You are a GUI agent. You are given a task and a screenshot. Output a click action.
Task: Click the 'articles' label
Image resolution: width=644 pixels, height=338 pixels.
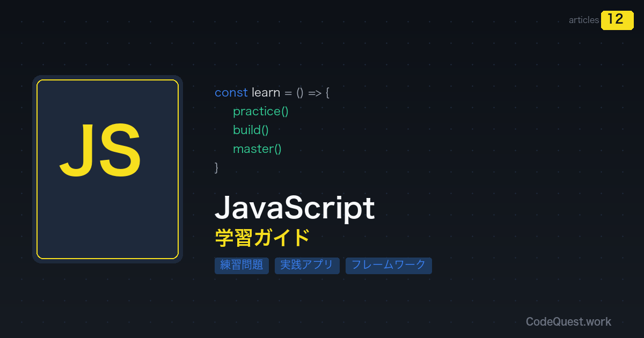click(584, 20)
